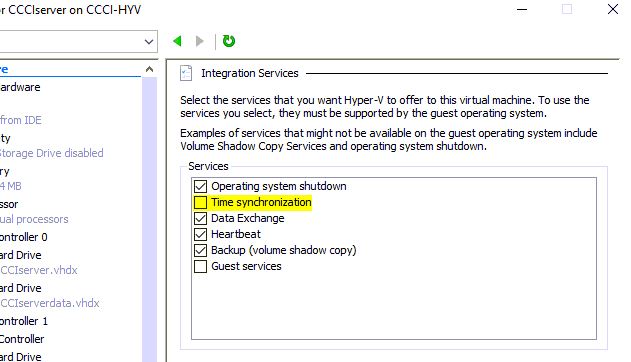Click the green back navigation arrow
This screenshot has width=631, height=362.
(x=177, y=41)
